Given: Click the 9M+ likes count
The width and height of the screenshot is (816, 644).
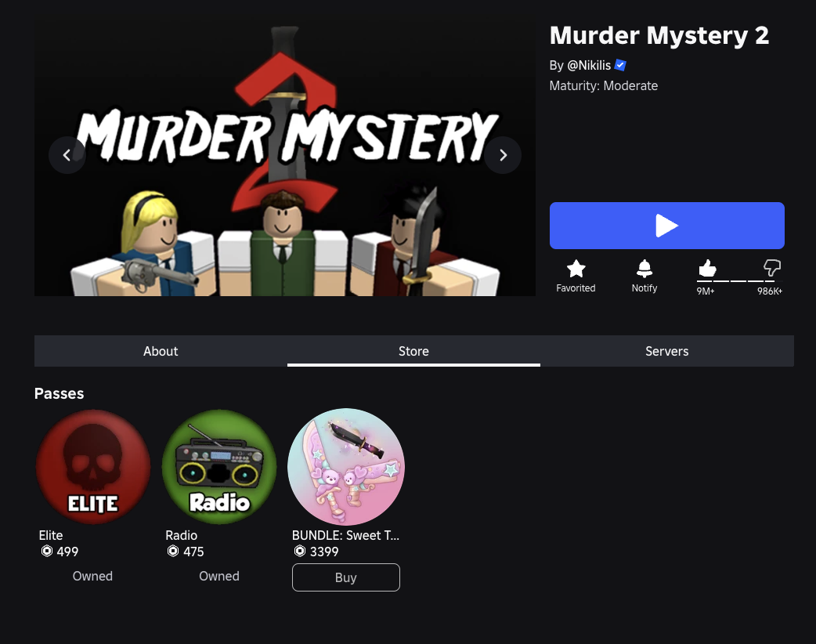Looking at the screenshot, I should point(706,291).
